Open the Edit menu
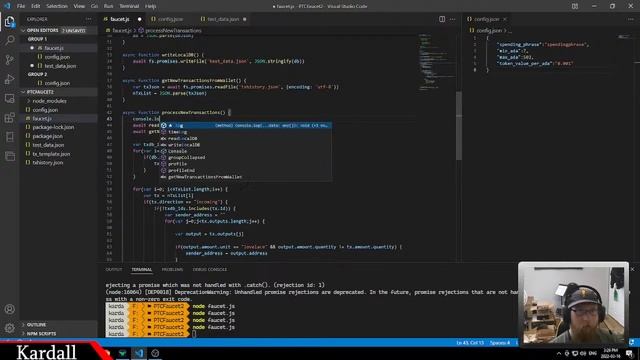The image size is (640, 360). pyautogui.click(x=36, y=6)
